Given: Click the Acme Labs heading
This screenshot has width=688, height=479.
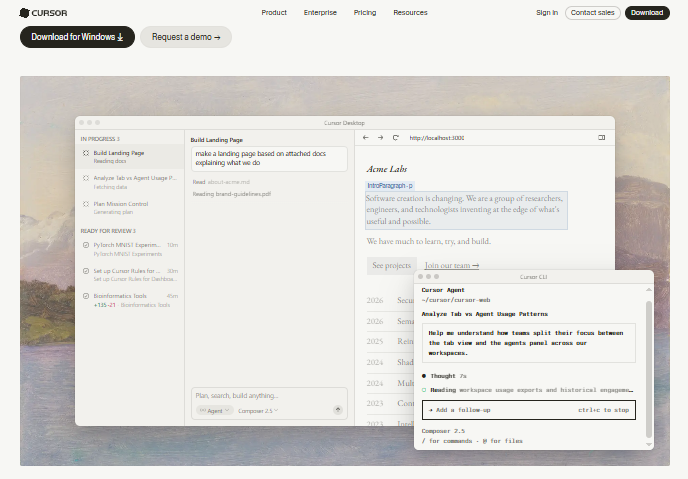Looking at the screenshot, I should (387, 169).
